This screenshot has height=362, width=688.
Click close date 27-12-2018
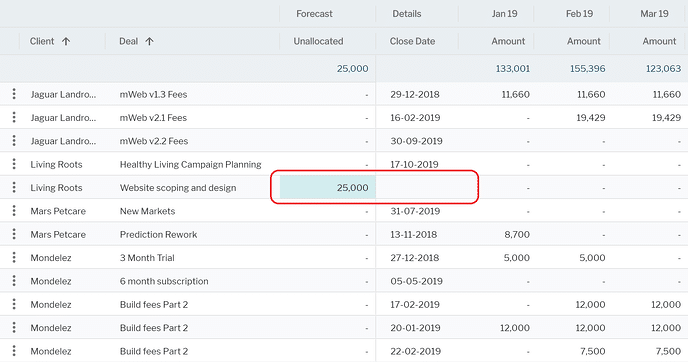[415, 258]
